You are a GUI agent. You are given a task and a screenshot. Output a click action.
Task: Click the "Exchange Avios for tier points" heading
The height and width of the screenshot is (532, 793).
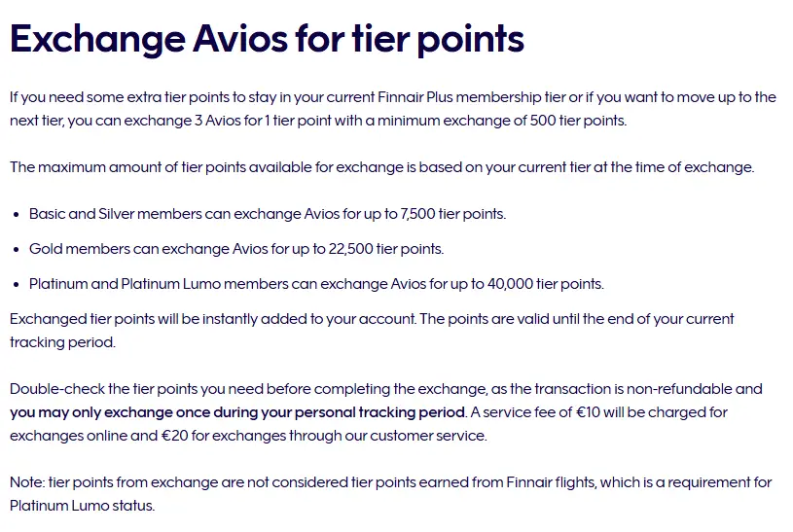click(x=267, y=39)
